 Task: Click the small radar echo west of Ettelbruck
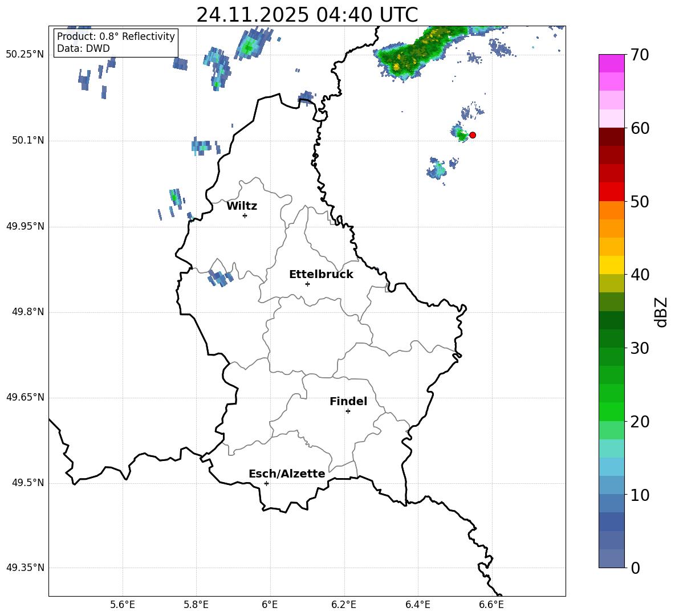(x=221, y=278)
